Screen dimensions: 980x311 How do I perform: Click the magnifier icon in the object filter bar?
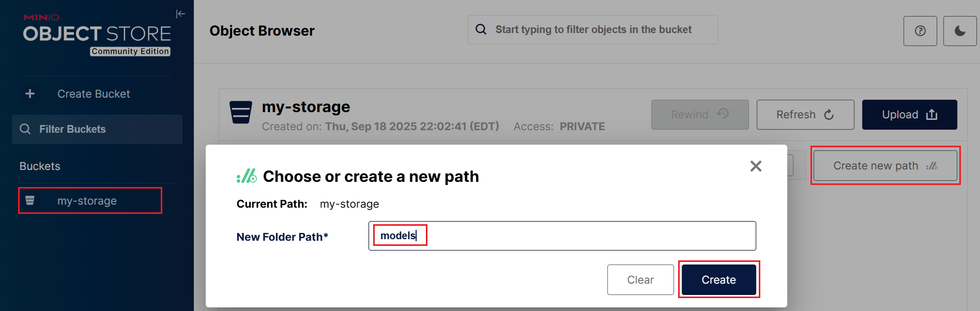click(481, 29)
